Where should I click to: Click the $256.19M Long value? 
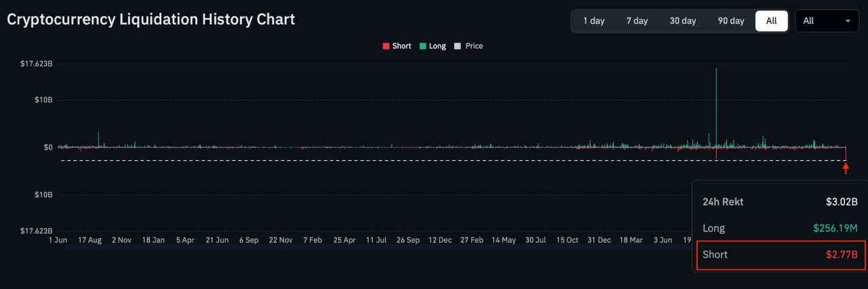(x=835, y=229)
